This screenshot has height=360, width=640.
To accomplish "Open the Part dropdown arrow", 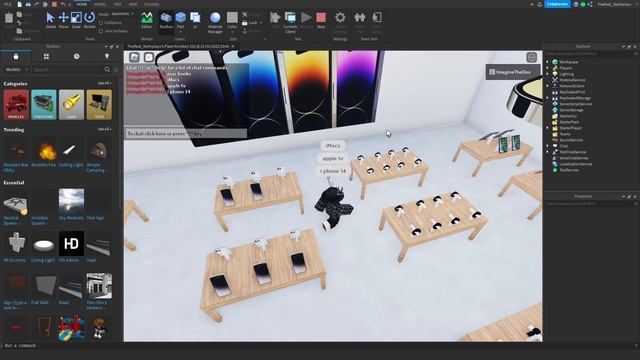I will click(180, 31).
